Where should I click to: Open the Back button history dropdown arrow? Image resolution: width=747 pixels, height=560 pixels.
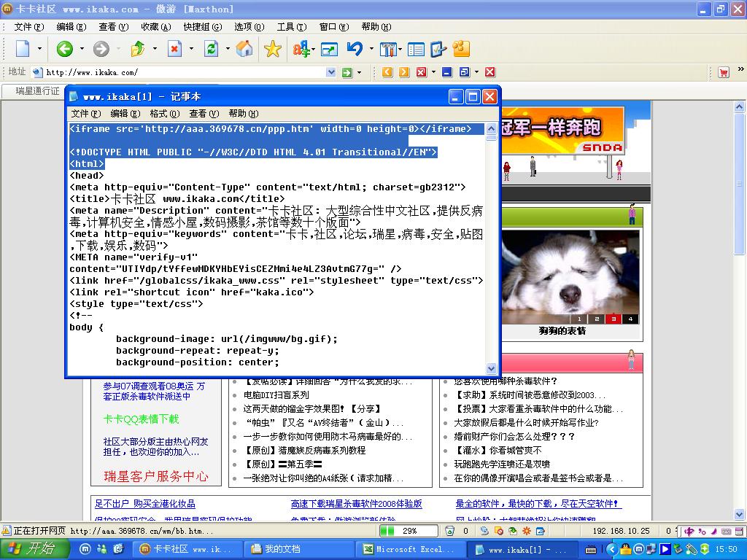point(82,49)
